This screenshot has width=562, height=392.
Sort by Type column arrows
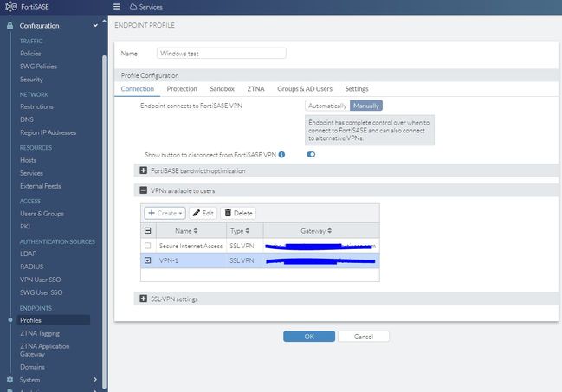(248, 231)
